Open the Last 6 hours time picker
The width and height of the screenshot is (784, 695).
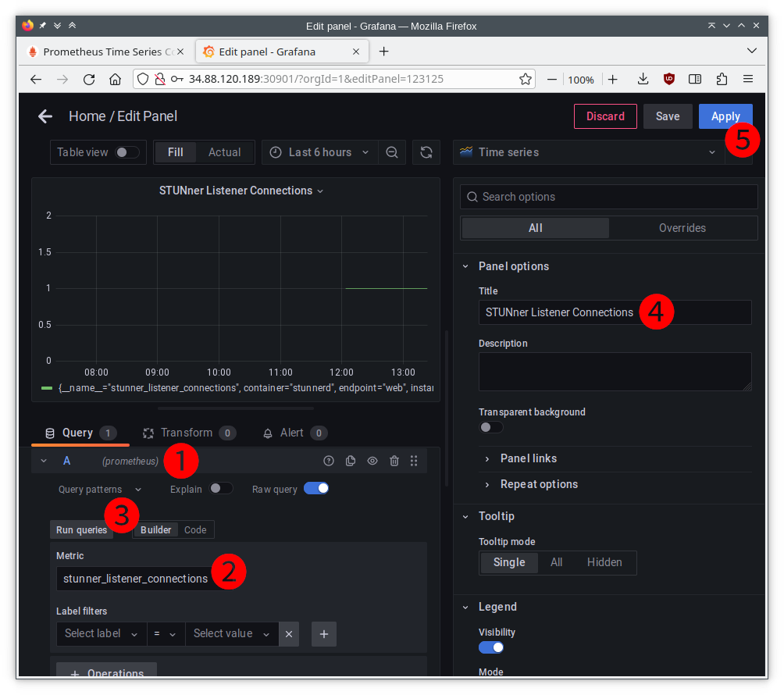point(319,152)
